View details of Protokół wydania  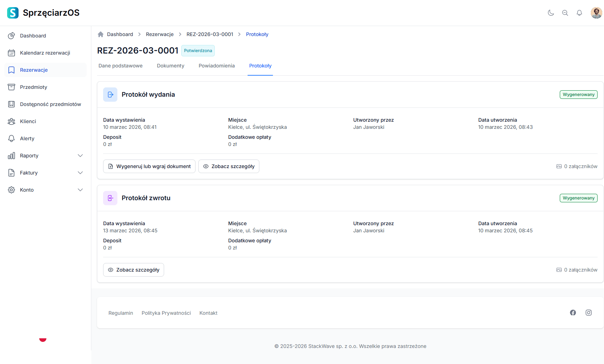click(229, 166)
